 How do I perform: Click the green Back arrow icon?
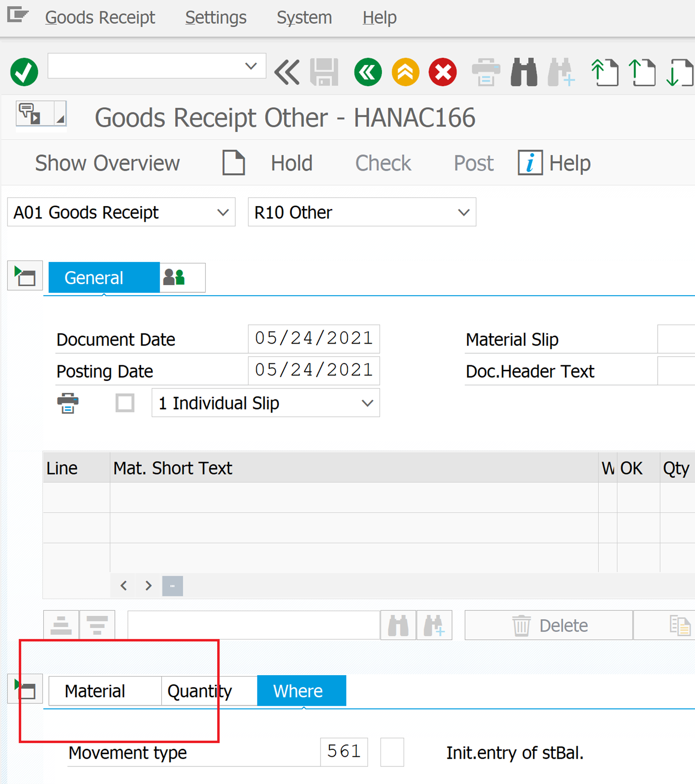[x=367, y=72]
